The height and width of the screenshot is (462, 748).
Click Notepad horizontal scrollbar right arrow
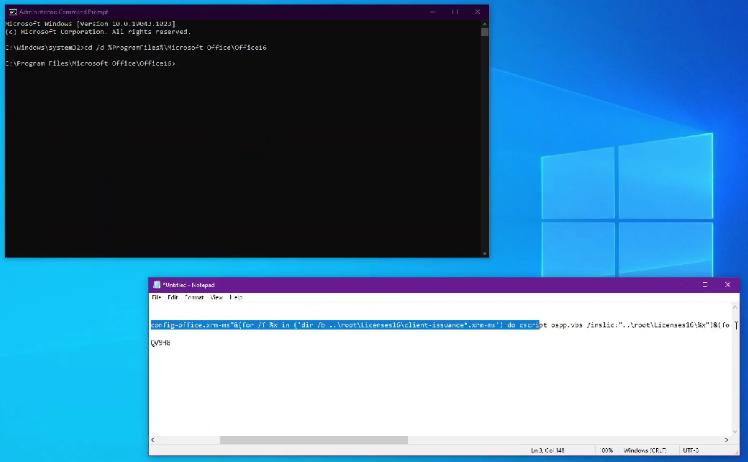(727, 440)
